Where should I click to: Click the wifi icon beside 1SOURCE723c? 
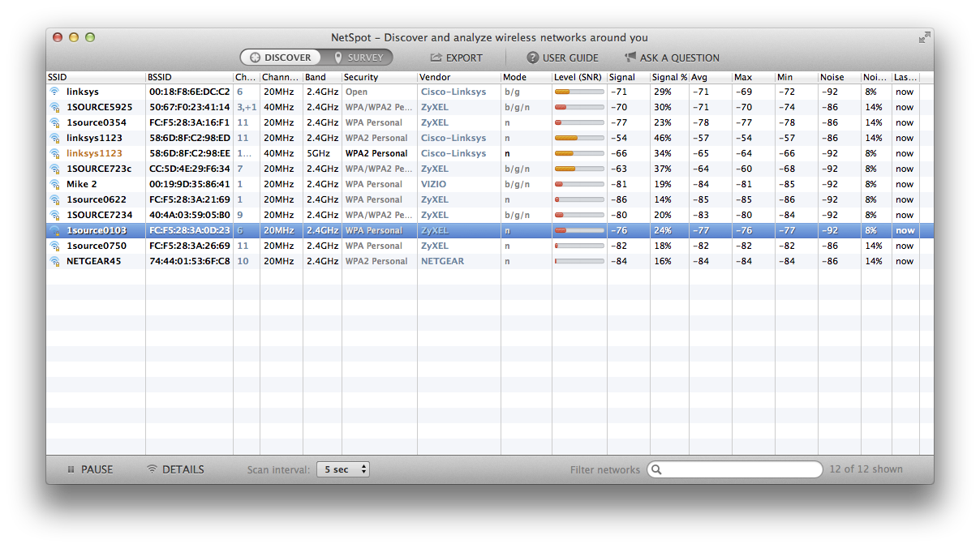pyautogui.click(x=54, y=169)
